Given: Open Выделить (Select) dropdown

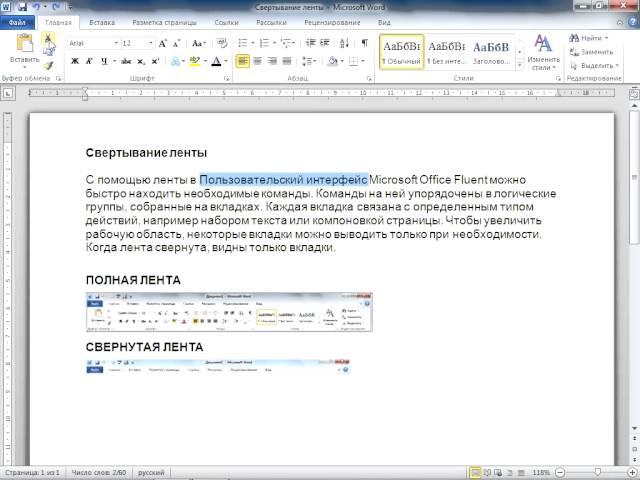Looking at the screenshot, I should point(594,65).
